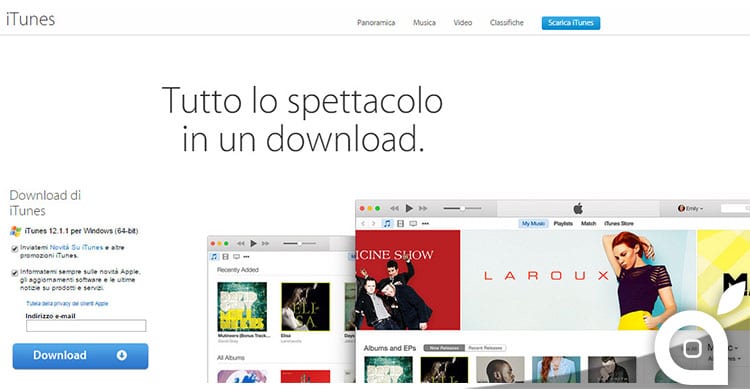Click the red close dot of front iTunes window
The height and width of the screenshot is (389, 750).
point(362,208)
